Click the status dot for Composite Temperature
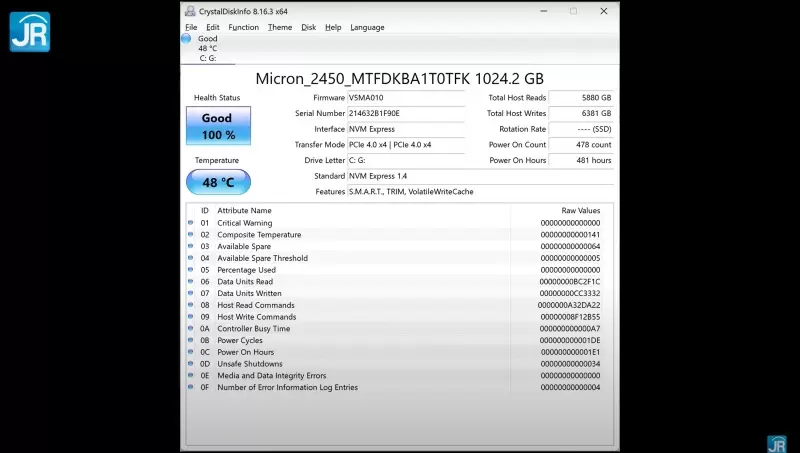The image size is (800, 453). [x=191, y=234]
